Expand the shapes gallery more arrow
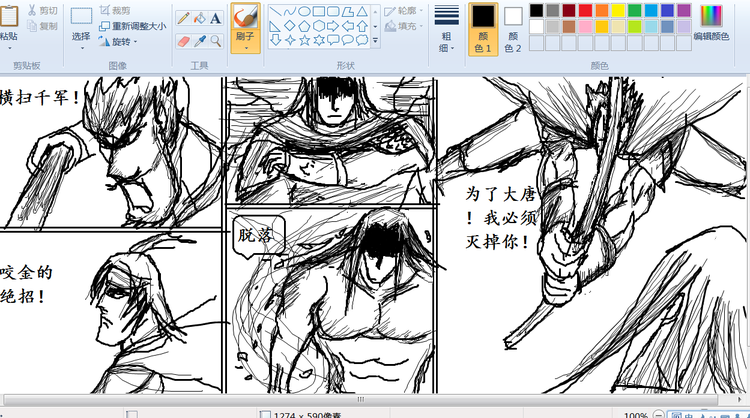The width and height of the screenshot is (750, 418). (375, 42)
